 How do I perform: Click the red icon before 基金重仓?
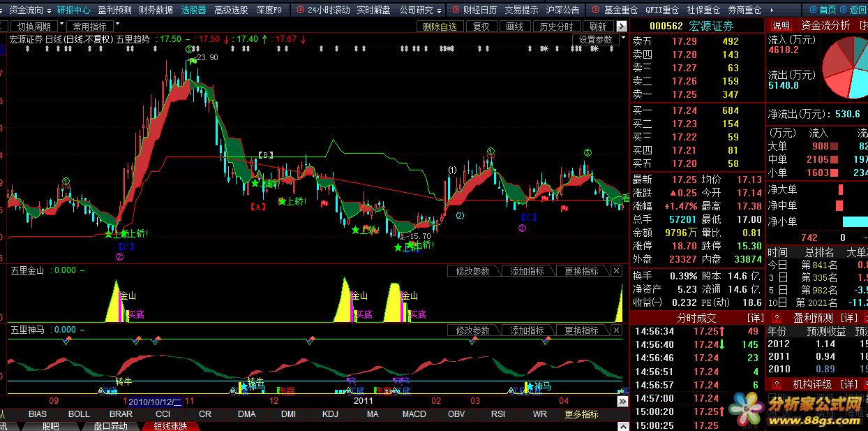point(596,10)
